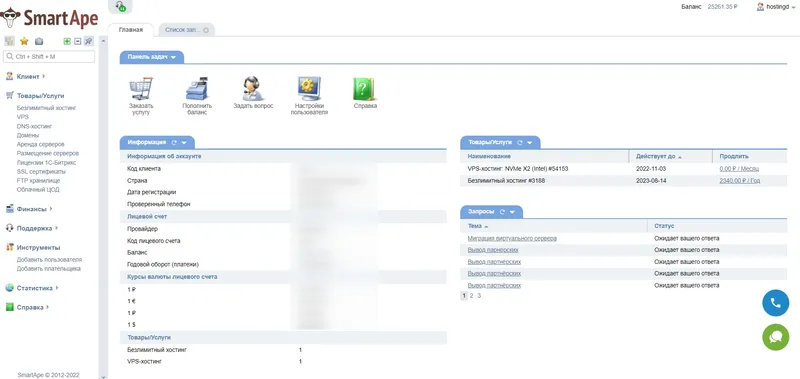
Task: Click the menu tree icon in sidebar toolbar
Action: (x=9, y=41)
